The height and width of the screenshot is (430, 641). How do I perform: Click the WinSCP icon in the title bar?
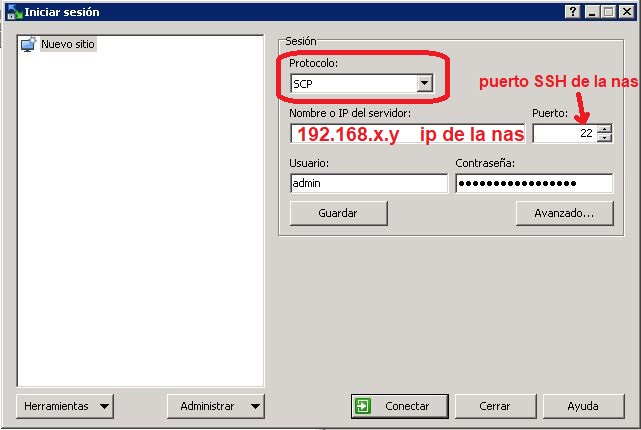12,11
